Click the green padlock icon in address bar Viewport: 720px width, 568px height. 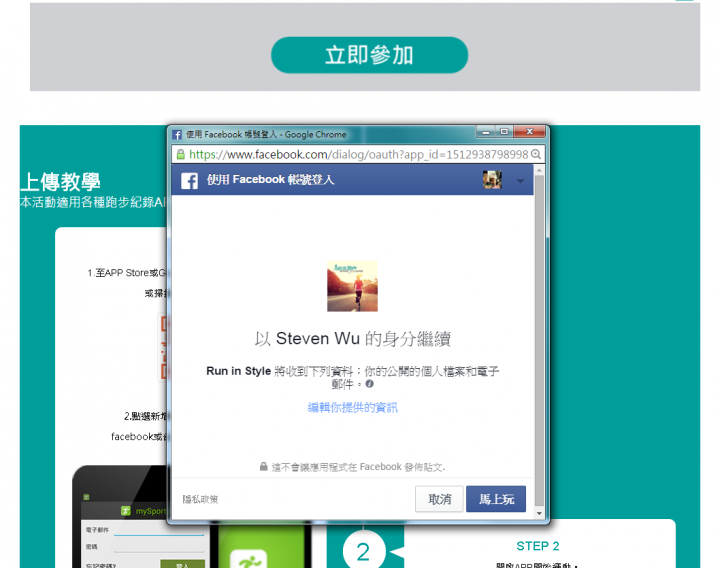pyautogui.click(x=181, y=154)
